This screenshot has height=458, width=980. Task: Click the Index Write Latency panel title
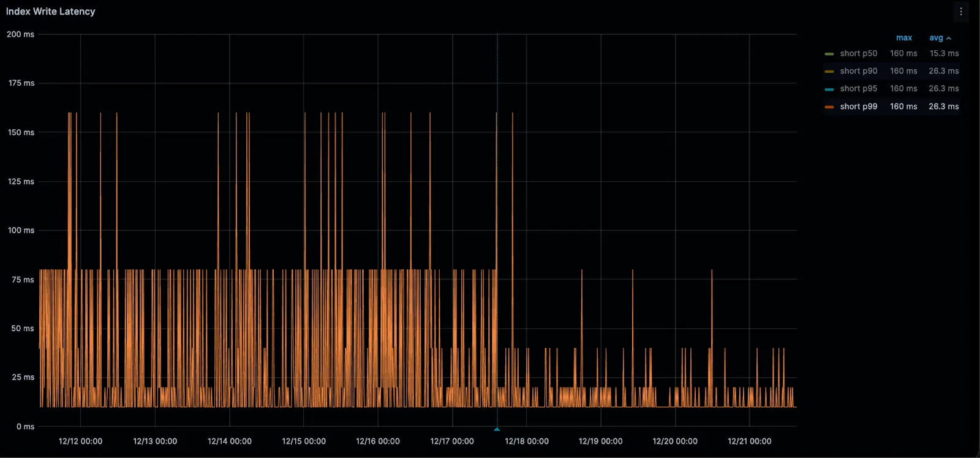click(50, 12)
